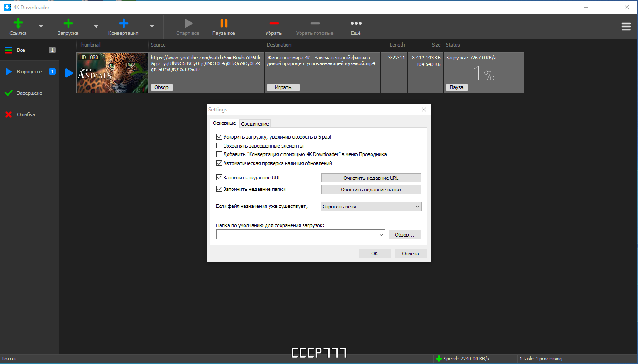Click the Size column header

tap(425, 45)
